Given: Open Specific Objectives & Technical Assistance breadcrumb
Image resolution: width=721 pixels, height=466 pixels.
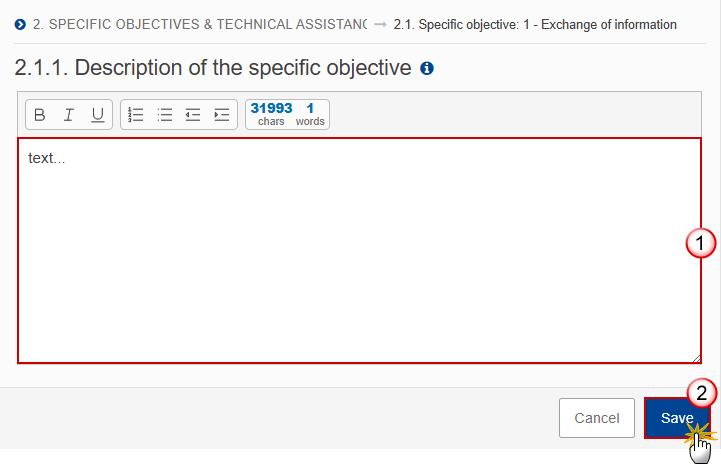Looking at the screenshot, I should pyautogui.click(x=200, y=24).
